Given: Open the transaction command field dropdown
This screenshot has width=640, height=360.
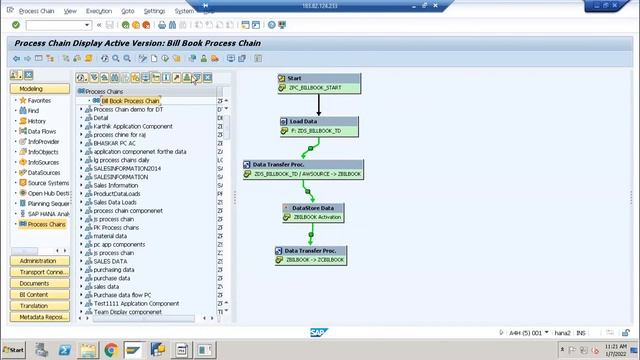Looking at the screenshot, I should click(x=87, y=25).
